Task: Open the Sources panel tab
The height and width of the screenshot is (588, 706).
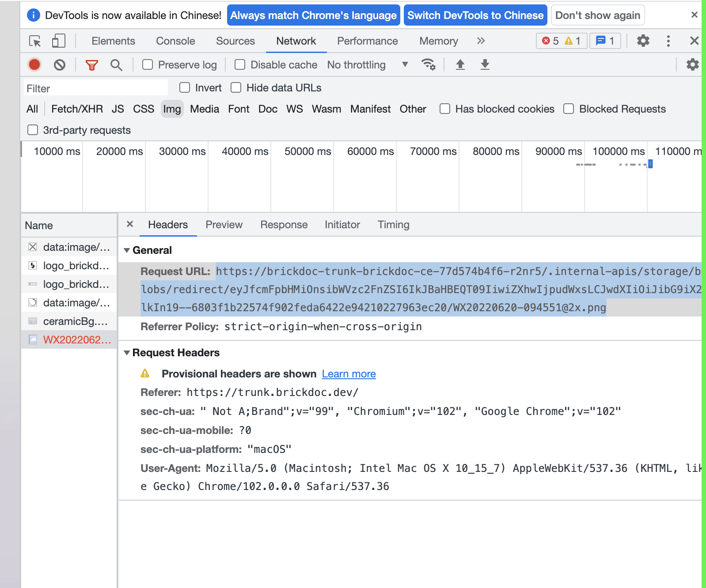Action: 235,41
